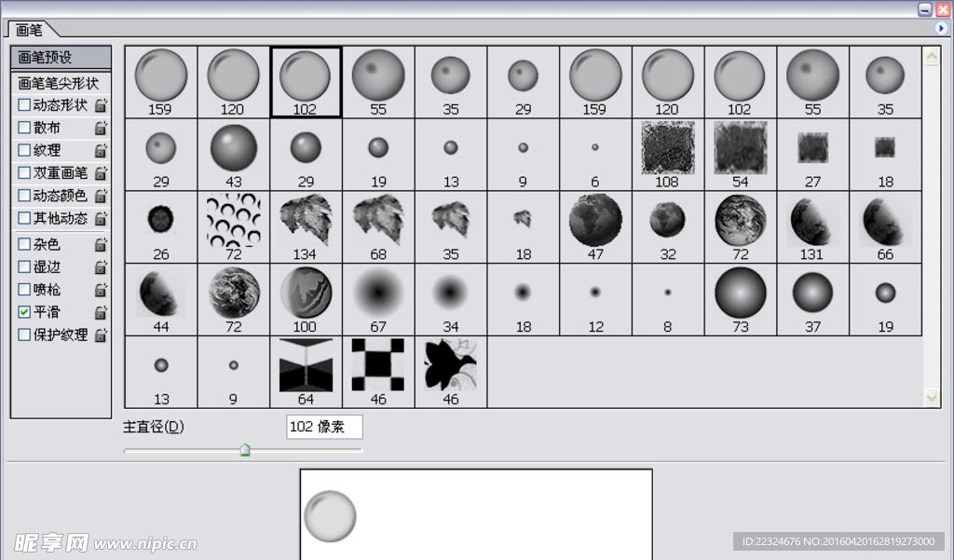This screenshot has width=954, height=560.
Task: Select the 66 half-moon brush
Action: (885, 226)
